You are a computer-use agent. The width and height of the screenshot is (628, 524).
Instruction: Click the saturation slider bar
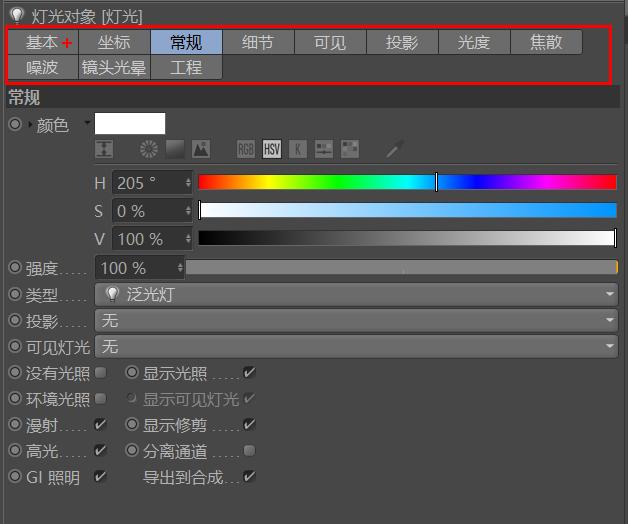click(407, 210)
